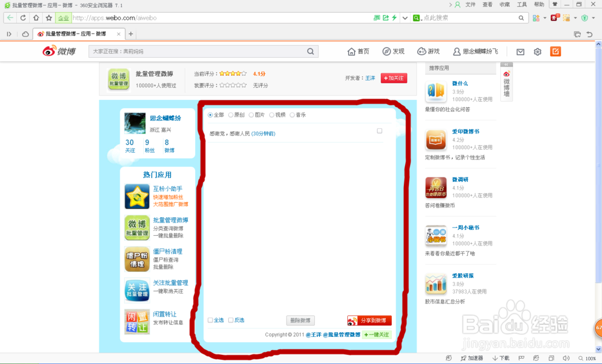Close the 批量管理微博 browser tab

(119, 34)
